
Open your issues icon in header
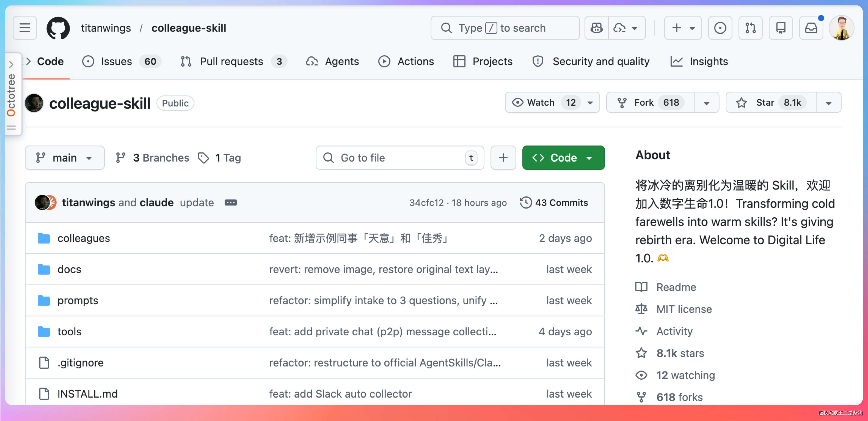(x=720, y=28)
